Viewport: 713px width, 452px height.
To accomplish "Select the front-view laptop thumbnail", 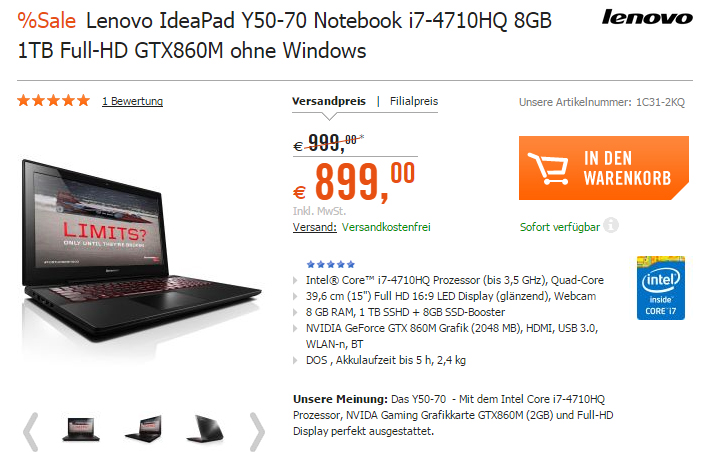I will pyautogui.click(x=81, y=429).
